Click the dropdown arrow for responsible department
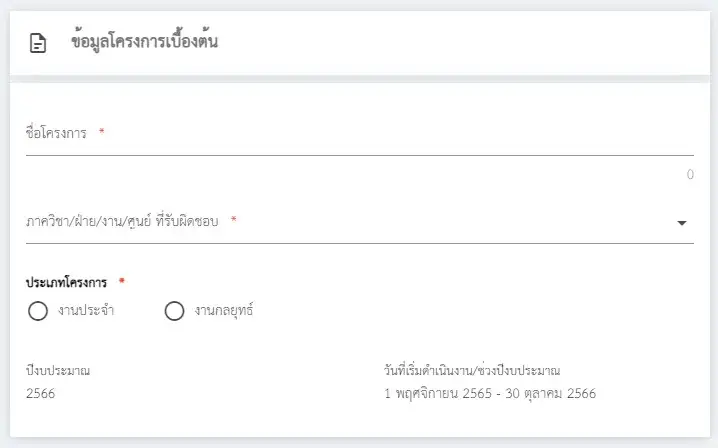The height and width of the screenshot is (448, 718). 682,223
